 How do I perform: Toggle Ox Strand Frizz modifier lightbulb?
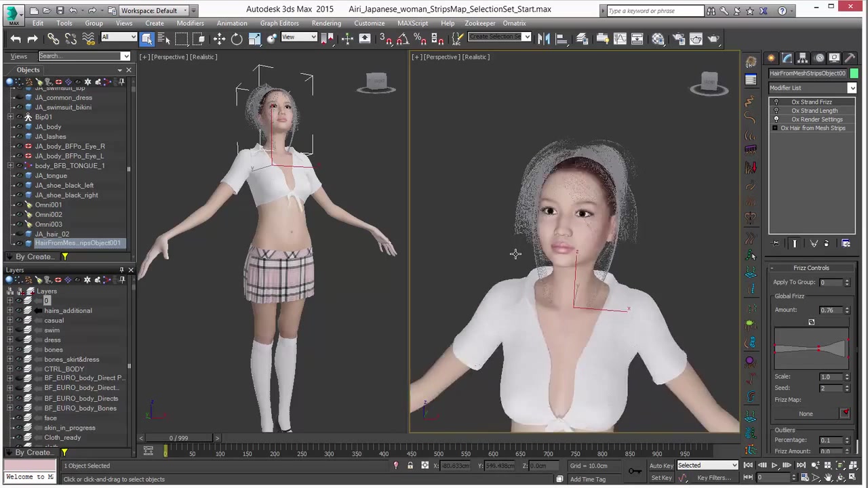(776, 102)
